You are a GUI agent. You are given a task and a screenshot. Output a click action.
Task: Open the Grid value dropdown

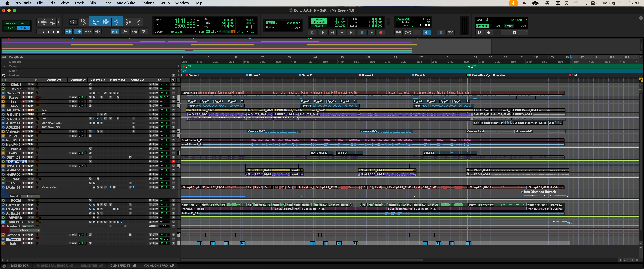300,23
